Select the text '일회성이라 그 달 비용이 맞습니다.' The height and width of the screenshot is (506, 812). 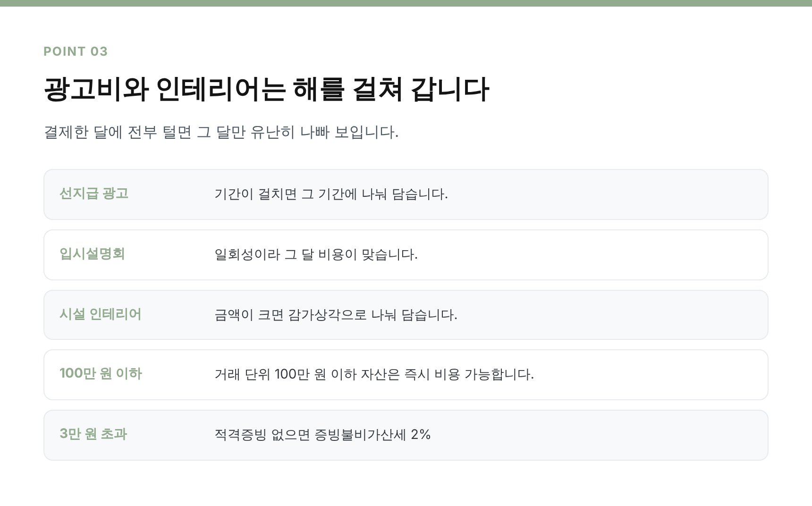(x=316, y=255)
